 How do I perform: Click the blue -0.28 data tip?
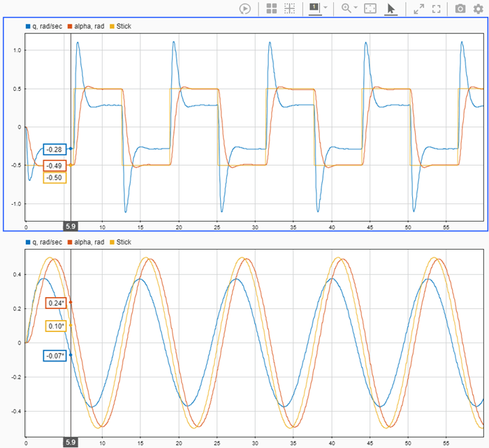point(54,150)
